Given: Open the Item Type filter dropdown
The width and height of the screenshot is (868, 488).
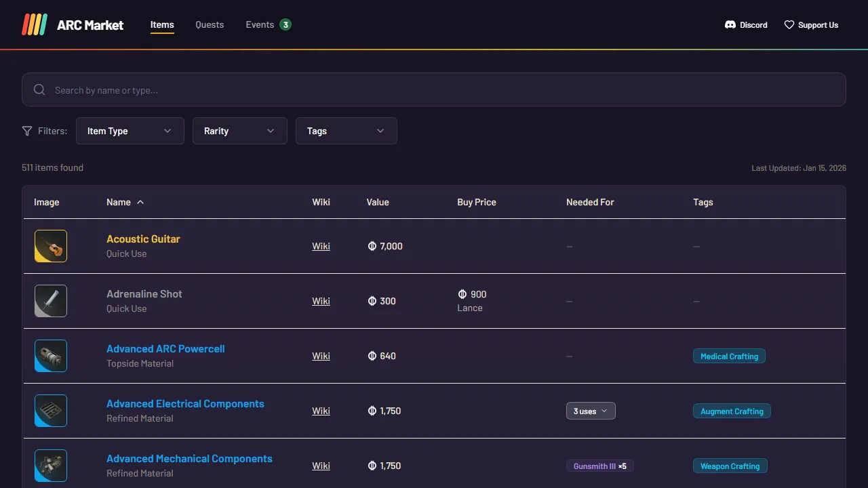Looking at the screenshot, I should [130, 131].
